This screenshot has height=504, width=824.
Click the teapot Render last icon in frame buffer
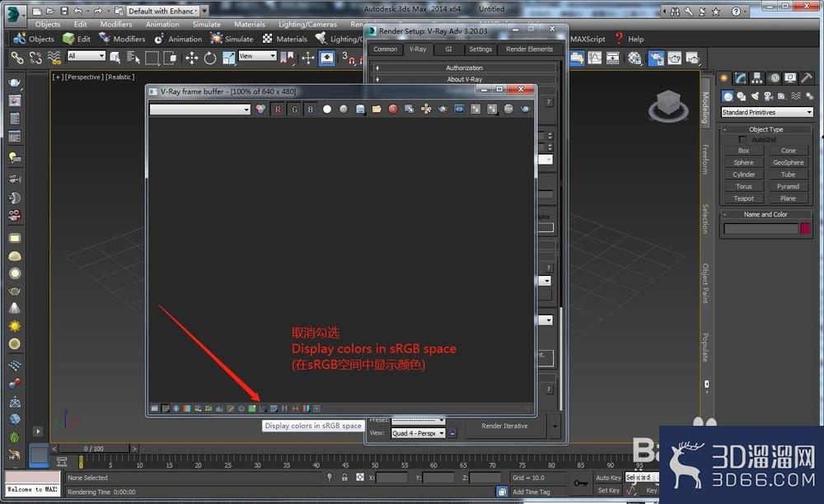point(525,110)
